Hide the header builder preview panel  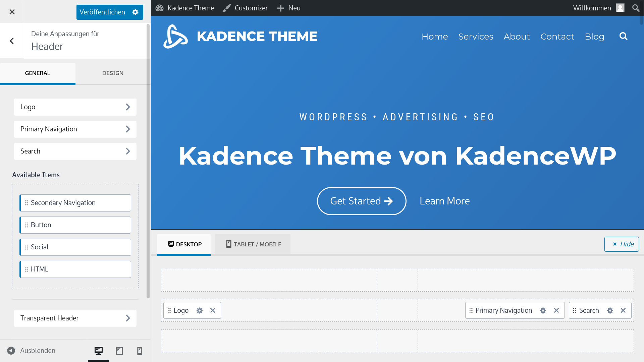click(x=621, y=244)
